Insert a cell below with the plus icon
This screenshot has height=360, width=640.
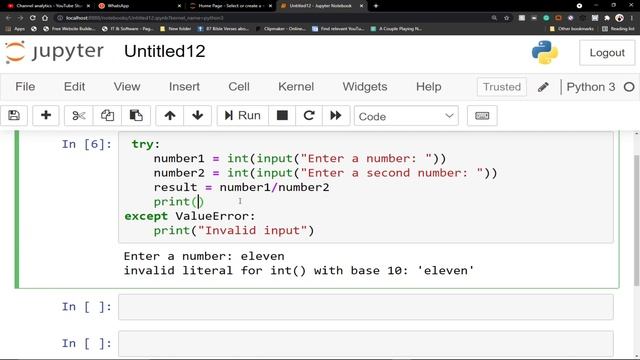[46, 116]
